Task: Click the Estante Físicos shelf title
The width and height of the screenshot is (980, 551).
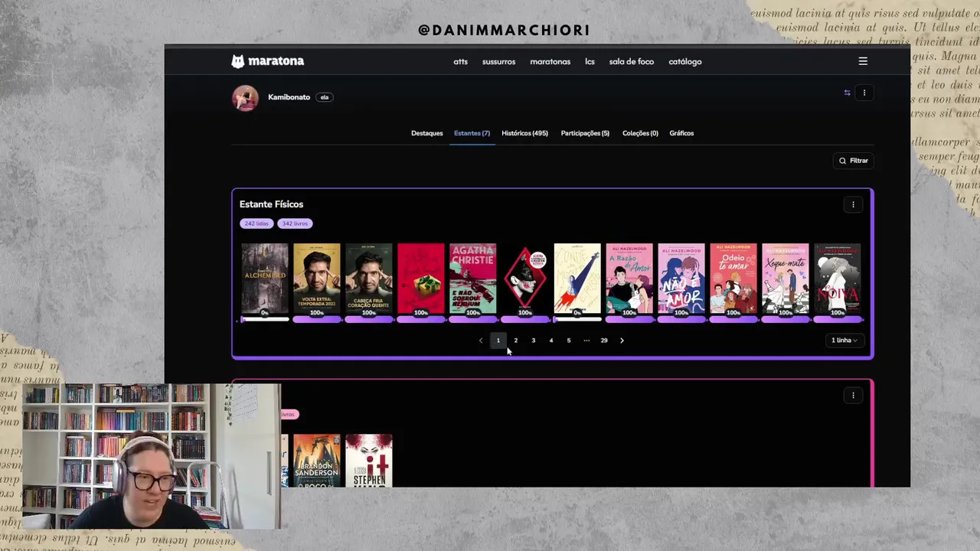Action: (271, 204)
